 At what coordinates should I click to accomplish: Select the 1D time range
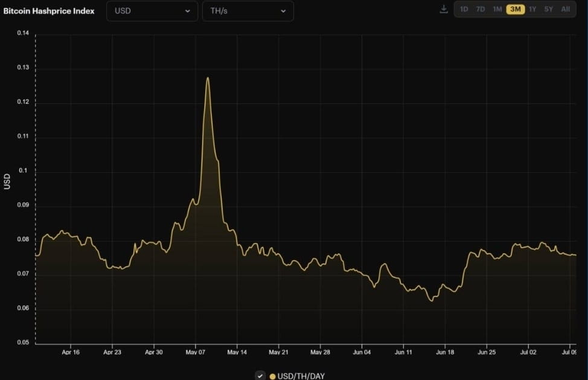[x=464, y=10]
